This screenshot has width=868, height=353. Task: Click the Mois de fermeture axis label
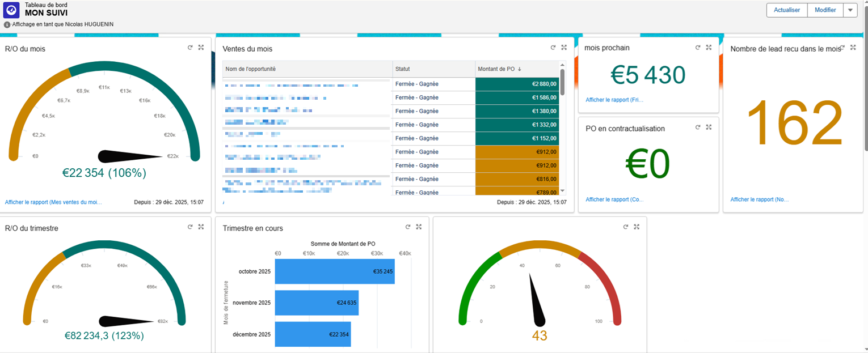(x=226, y=303)
